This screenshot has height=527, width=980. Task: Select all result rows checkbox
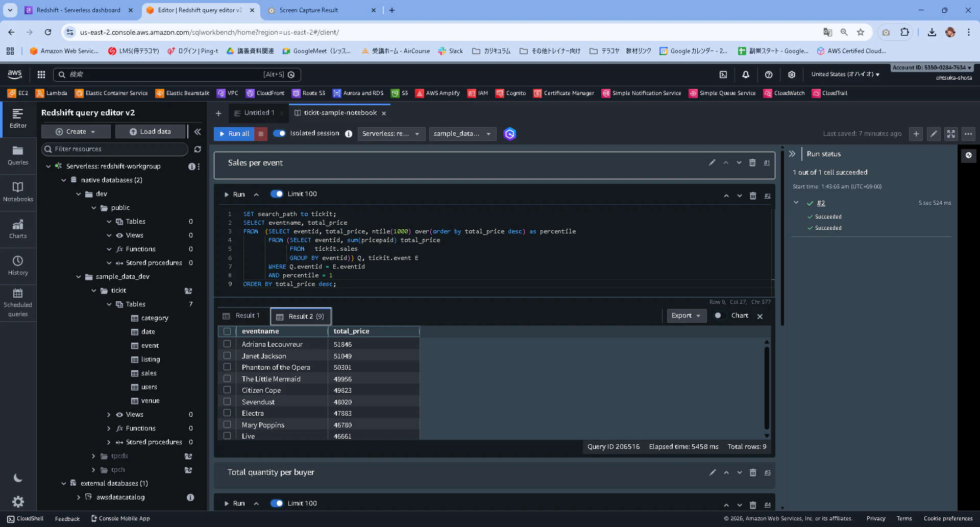227,331
